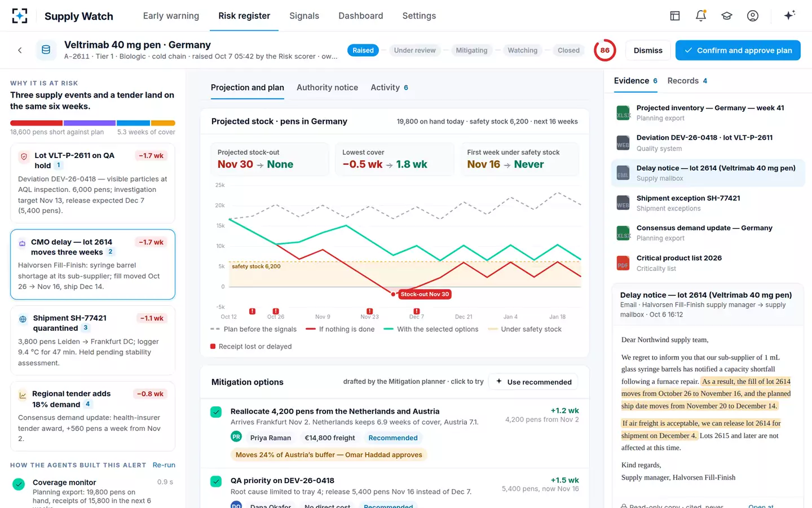Screen dimensions: 812x508
Task: Click the graduation cap learning icon
Action: coord(727,16)
